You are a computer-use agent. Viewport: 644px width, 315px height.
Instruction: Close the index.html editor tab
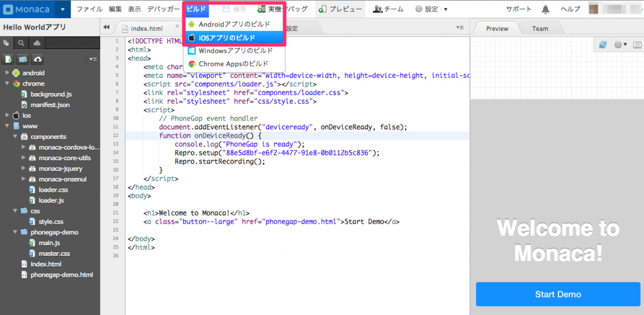[177, 26]
